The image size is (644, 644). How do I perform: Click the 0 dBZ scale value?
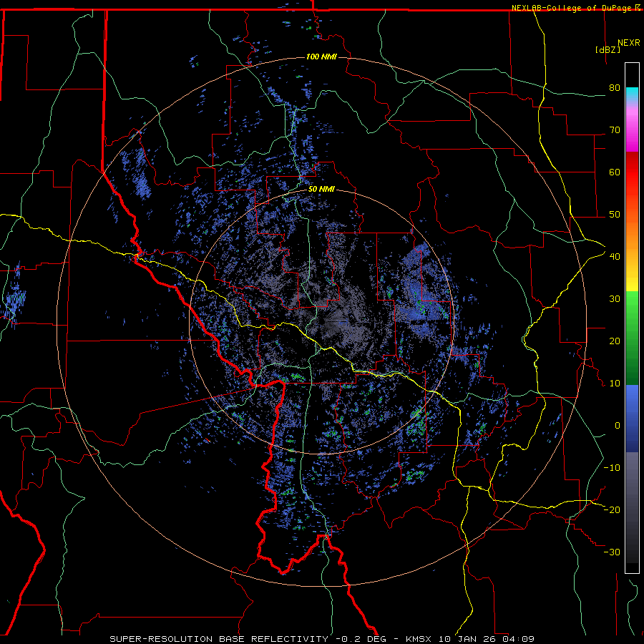(618, 426)
